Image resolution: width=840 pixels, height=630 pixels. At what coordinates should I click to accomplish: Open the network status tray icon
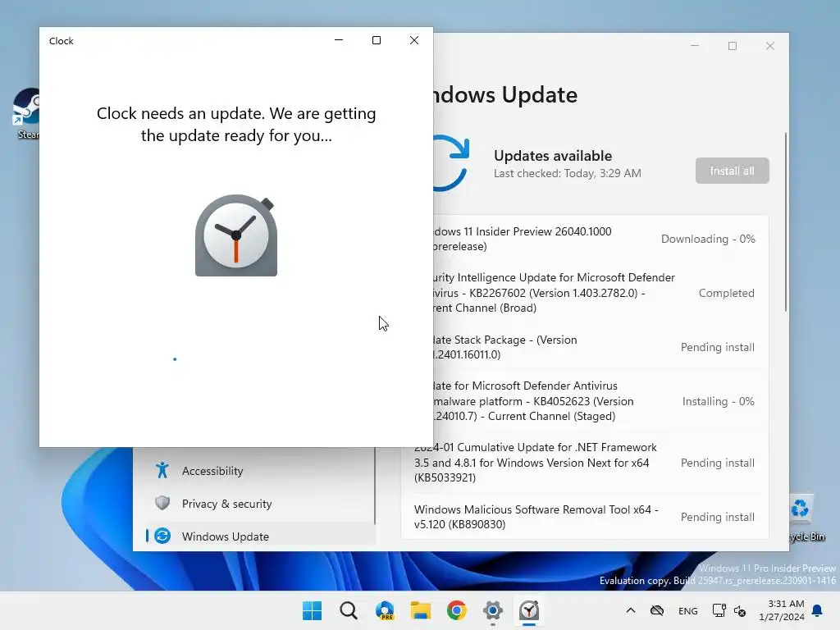tap(719, 610)
